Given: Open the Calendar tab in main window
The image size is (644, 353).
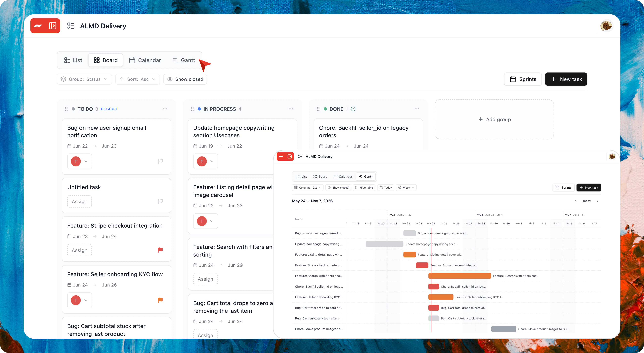Looking at the screenshot, I should pos(145,60).
